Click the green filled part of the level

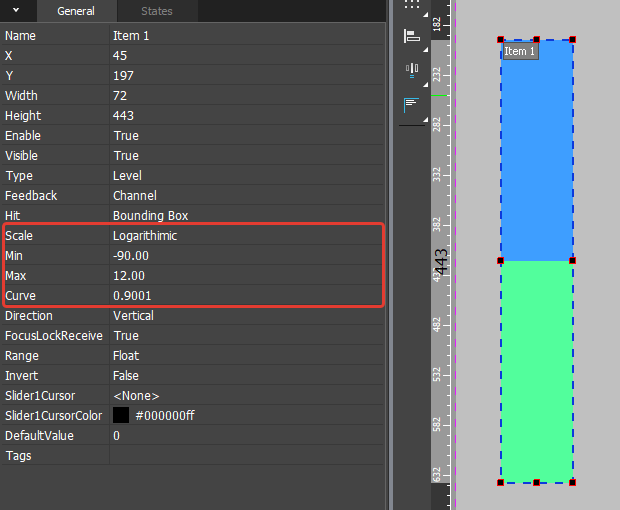[537, 372]
